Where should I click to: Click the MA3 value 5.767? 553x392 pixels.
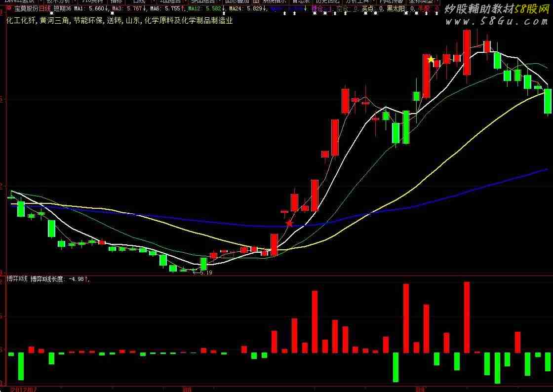134,8
